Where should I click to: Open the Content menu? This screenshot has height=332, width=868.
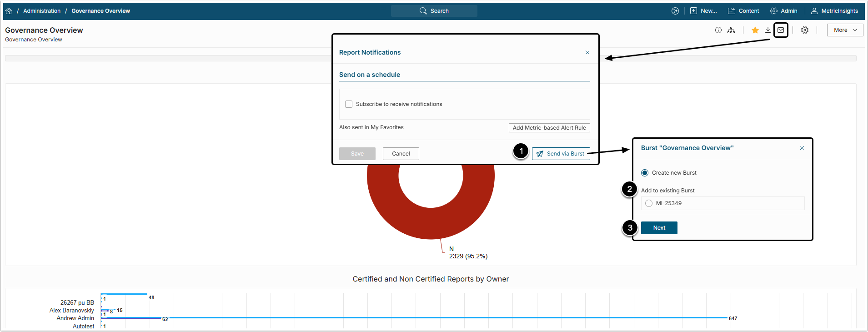743,11
